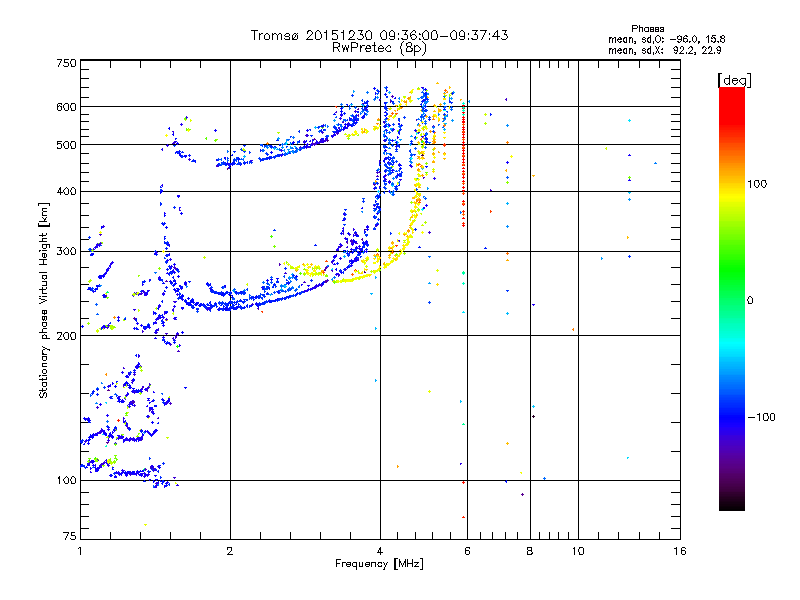Click the 'Frequency [MHz]' axis label
The width and height of the screenshot is (800, 600).
[379, 564]
